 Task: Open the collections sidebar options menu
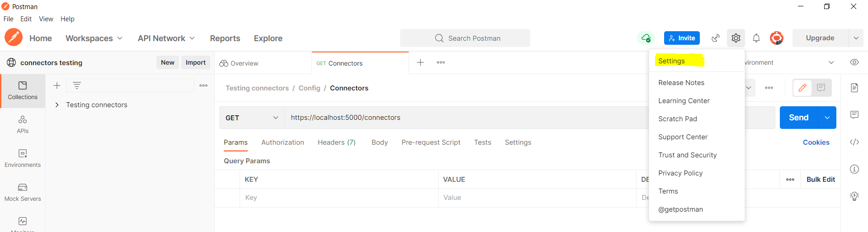pyautogui.click(x=203, y=85)
